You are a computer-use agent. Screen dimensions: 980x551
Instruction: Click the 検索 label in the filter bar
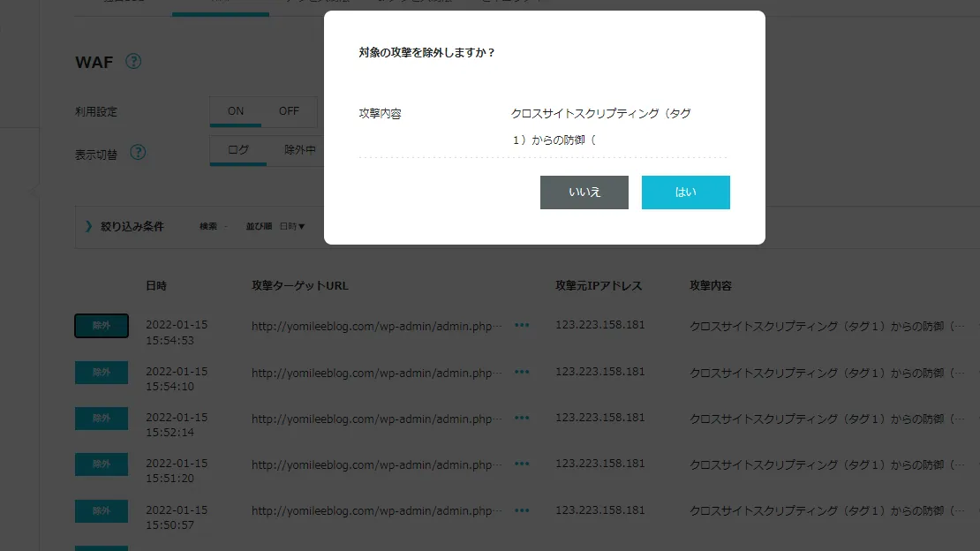point(208,226)
